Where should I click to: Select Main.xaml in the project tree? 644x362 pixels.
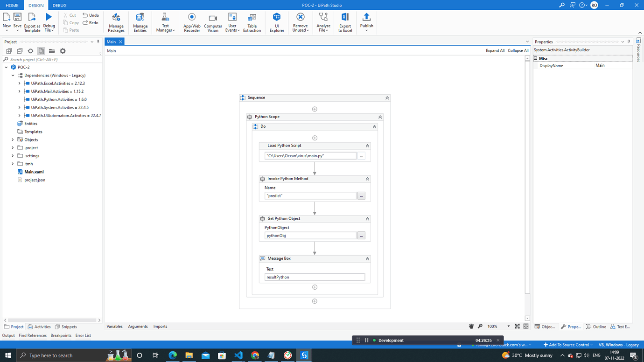pyautogui.click(x=34, y=172)
